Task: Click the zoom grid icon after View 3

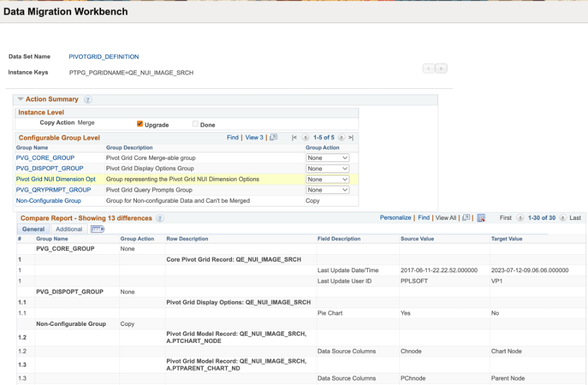Action: click(x=273, y=138)
